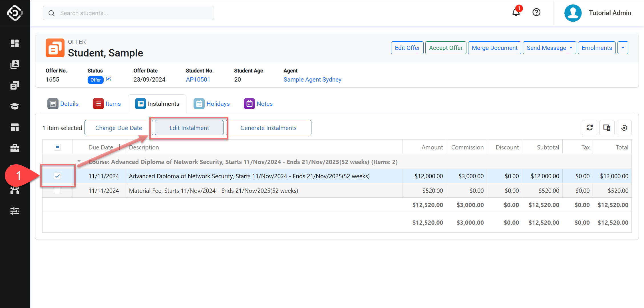Viewport: 644px width, 308px height.
Task: Click the Edit Instalment button
Action: click(x=189, y=128)
